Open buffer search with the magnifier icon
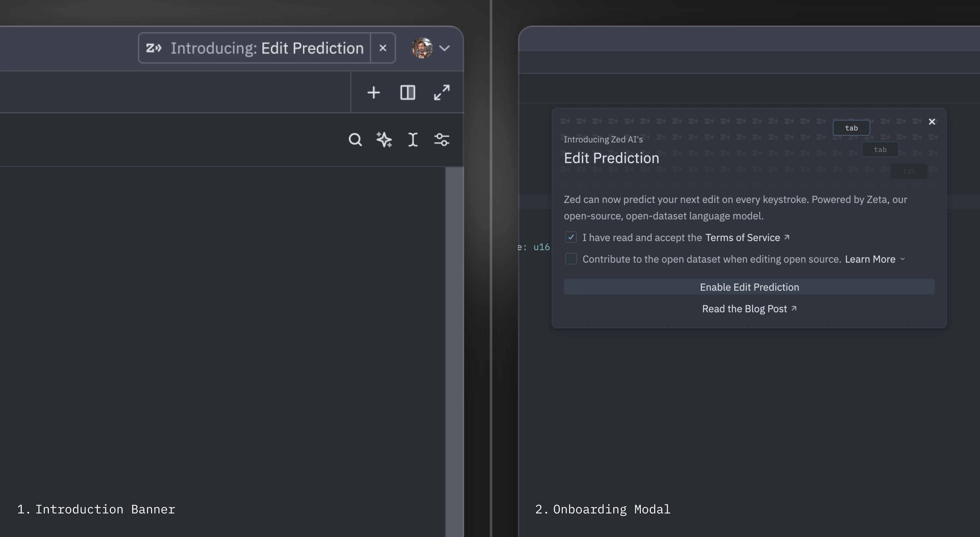Image resolution: width=980 pixels, height=537 pixels. click(355, 140)
